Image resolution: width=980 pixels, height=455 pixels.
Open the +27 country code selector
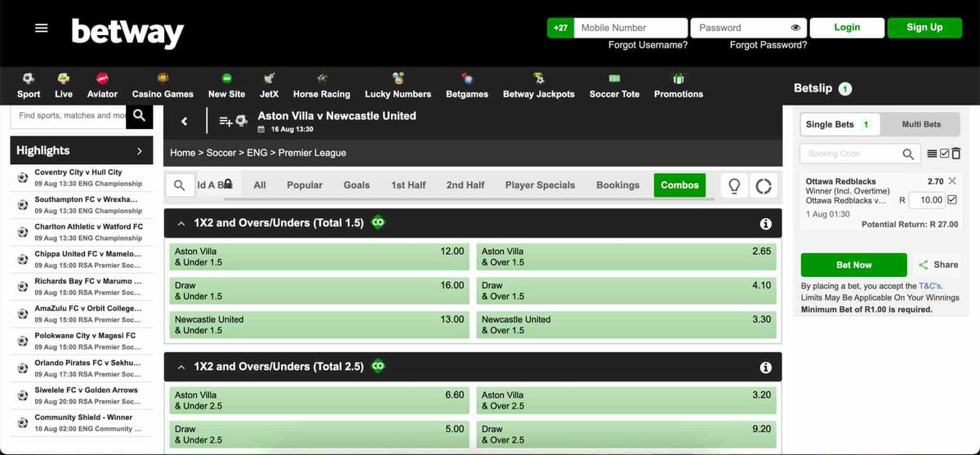pyautogui.click(x=560, y=28)
